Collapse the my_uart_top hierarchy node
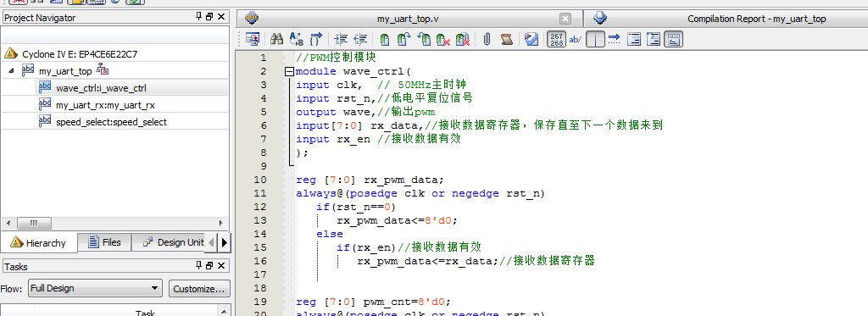868x316 pixels. [x=11, y=71]
